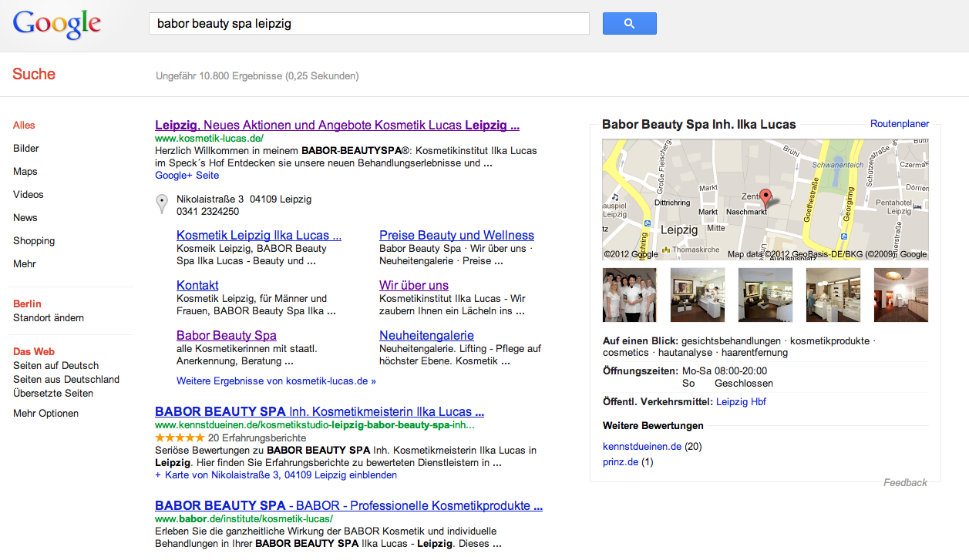
Task: Click the Suche heading
Action: click(34, 75)
